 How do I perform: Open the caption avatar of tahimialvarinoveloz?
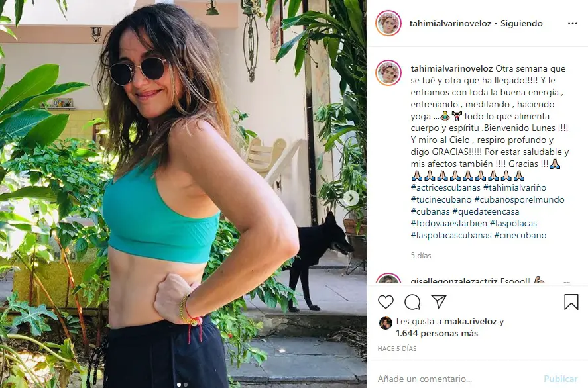pos(388,73)
